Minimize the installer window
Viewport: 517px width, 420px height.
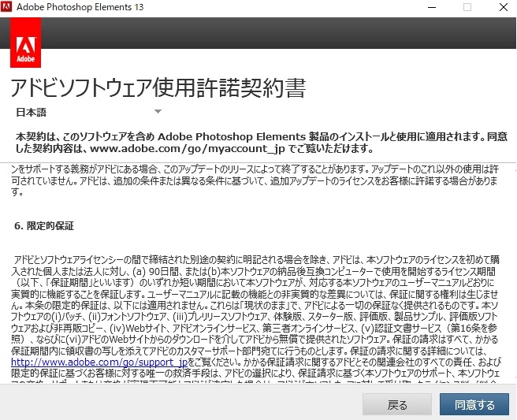(432, 7)
